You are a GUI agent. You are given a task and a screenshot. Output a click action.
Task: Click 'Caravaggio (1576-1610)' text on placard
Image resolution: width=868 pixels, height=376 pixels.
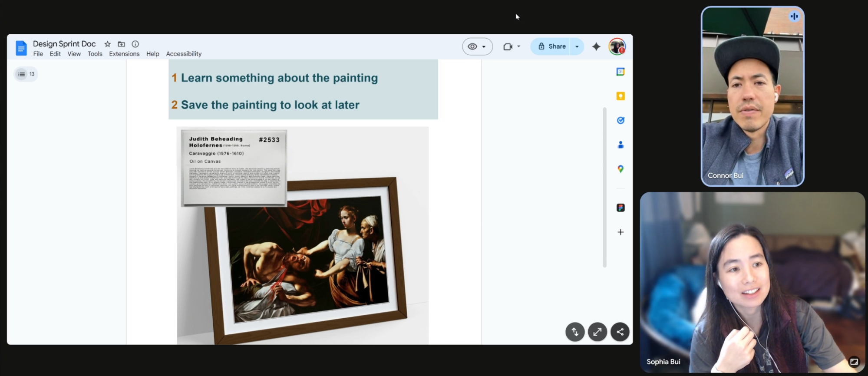pyautogui.click(x=216, y=153)
